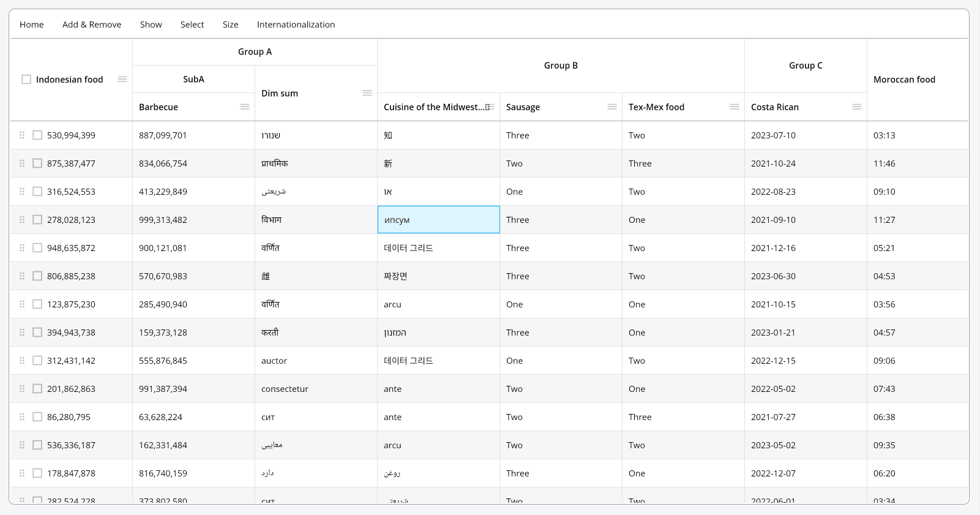Click the Group B column group header
This screenshot has width=980, height=515.
coord(561,66)
